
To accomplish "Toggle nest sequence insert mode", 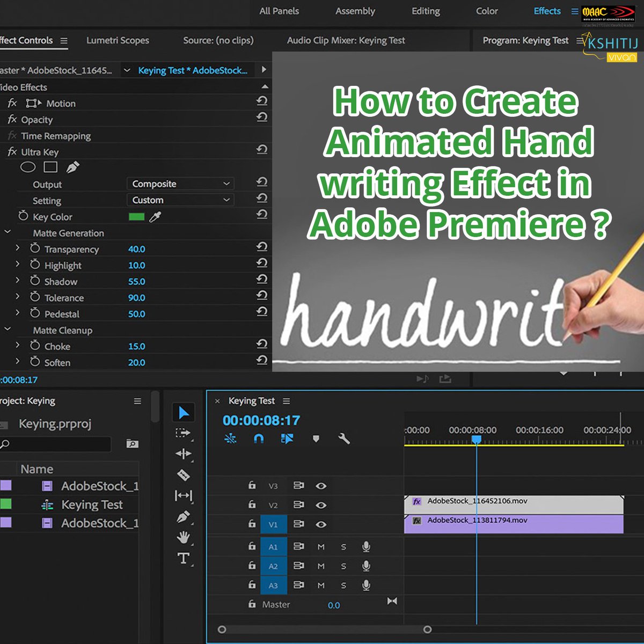I will tap(230, 438).
